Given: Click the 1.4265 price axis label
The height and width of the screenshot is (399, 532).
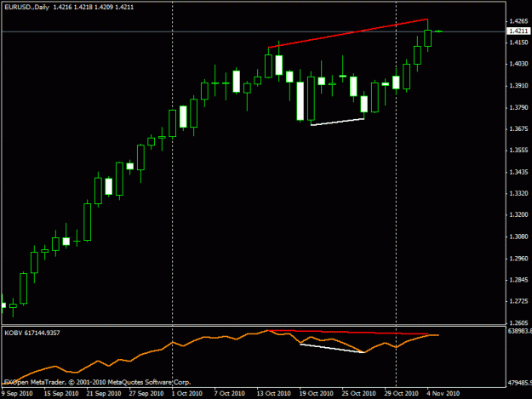Looking at the screenshot, I should pos(518,21).
